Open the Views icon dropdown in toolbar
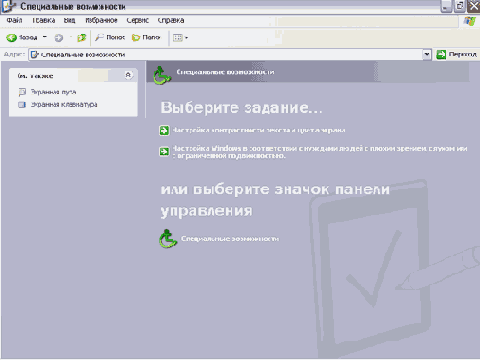This screenshot has height=360, width=480. pyautogui.click(x=180, y=38)
